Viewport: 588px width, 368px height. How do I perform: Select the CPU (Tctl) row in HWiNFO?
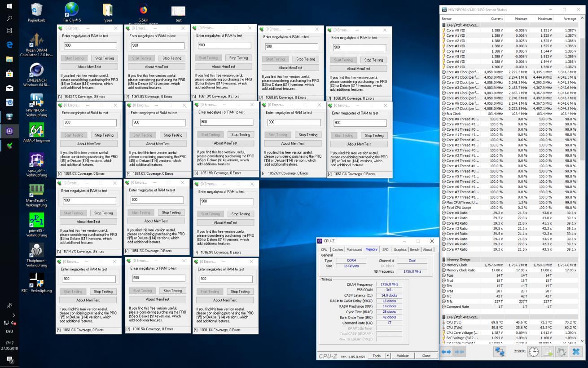point(509,322)
